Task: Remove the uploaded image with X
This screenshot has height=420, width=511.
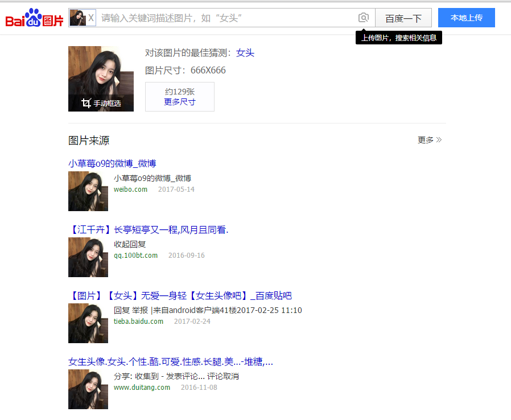Action: 91,18
